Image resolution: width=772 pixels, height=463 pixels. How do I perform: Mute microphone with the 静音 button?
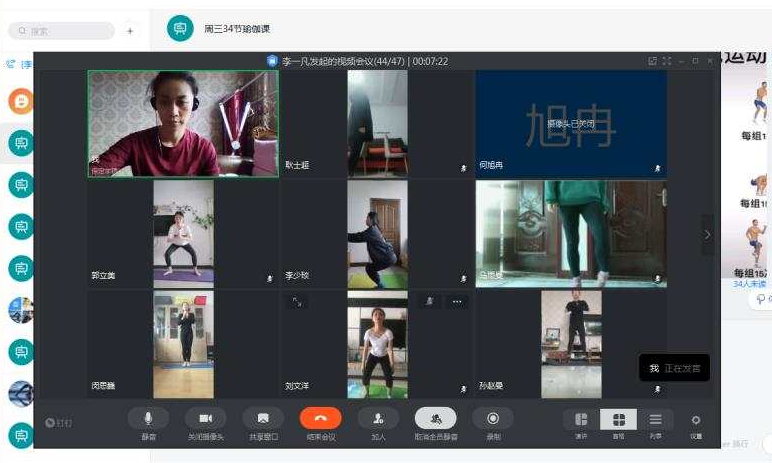148,419
